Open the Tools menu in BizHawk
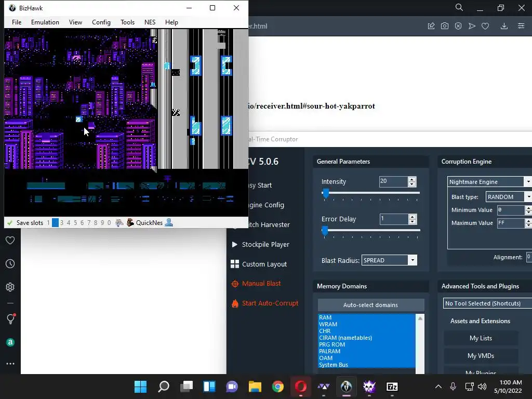 tap(128, 22)
